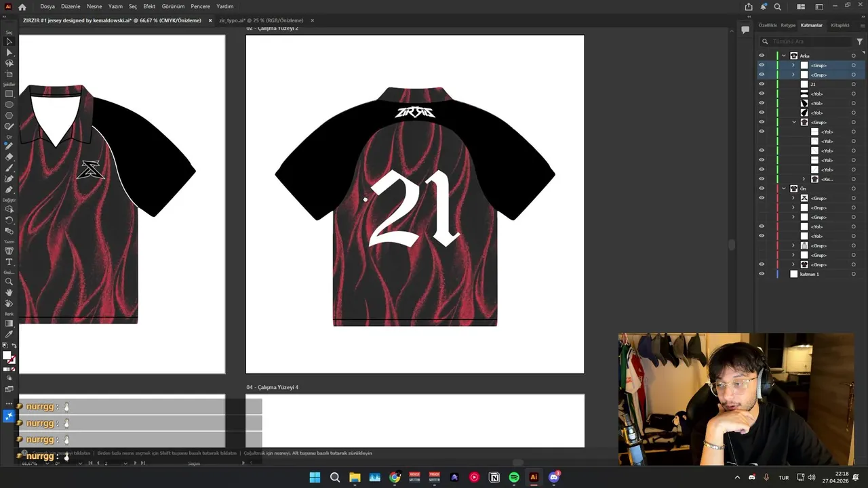Image resolution: width=868 pixels, height=488 pixels.
Task: Open the Düzenle menu
Action: pyautogui.click(x=71, y=7)
